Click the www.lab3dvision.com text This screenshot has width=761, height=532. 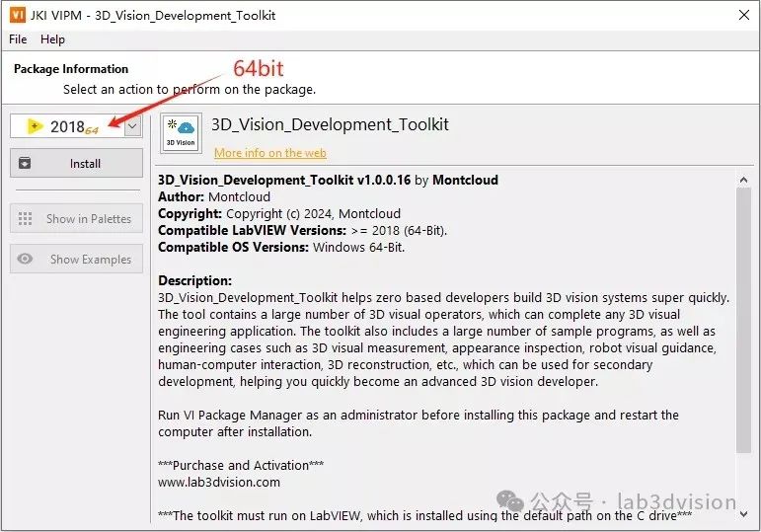[x=219, y=482]
